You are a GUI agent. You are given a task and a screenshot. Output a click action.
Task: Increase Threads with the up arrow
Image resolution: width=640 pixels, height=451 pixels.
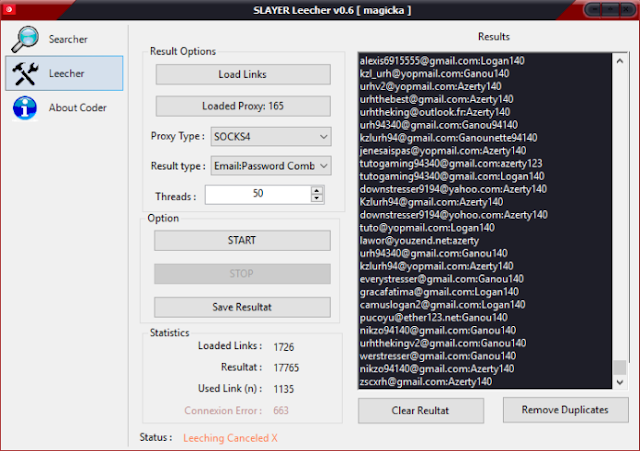pyautogui.click(x=317, y=190)
